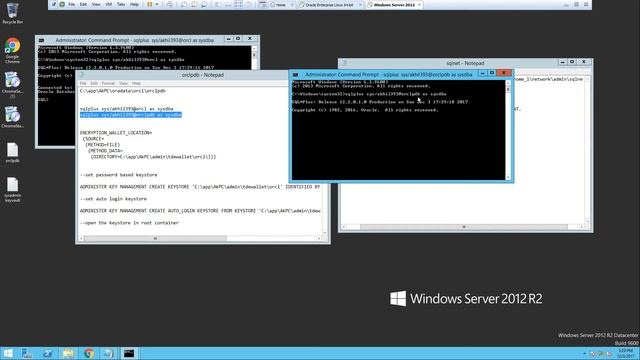Click 'ENCRYPTION_WALLET_LOCATION=' line in orclpdb Notepad
640x360 pixels.
pos(116,133)
